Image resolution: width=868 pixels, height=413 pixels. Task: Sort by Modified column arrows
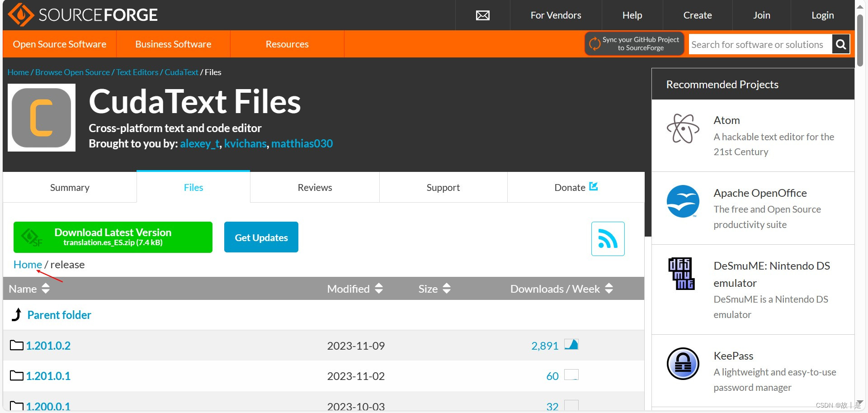tap(379, 289)
